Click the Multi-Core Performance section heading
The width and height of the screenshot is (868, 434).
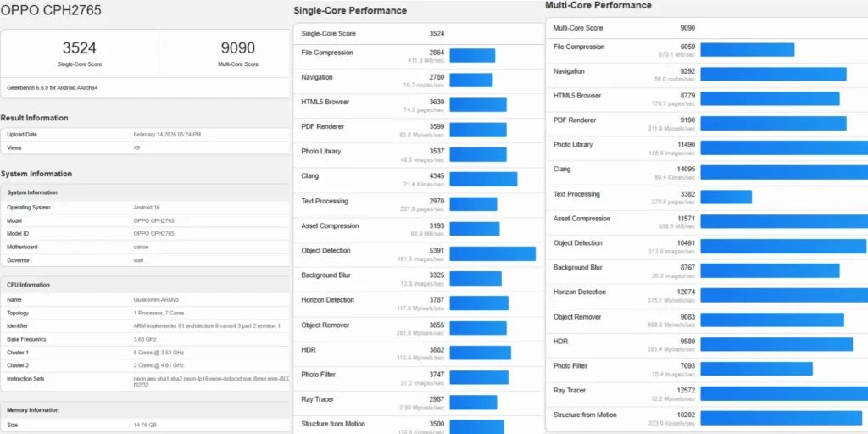click(x=598, y=5)
